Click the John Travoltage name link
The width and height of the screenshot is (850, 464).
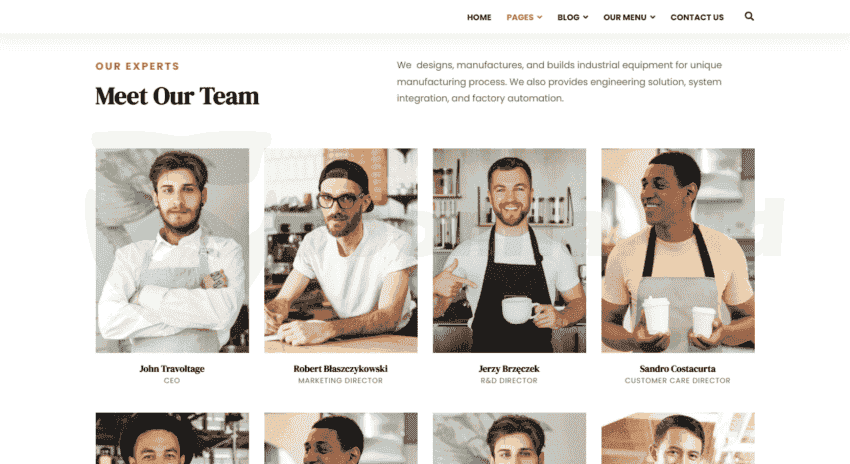coord(172,369)
